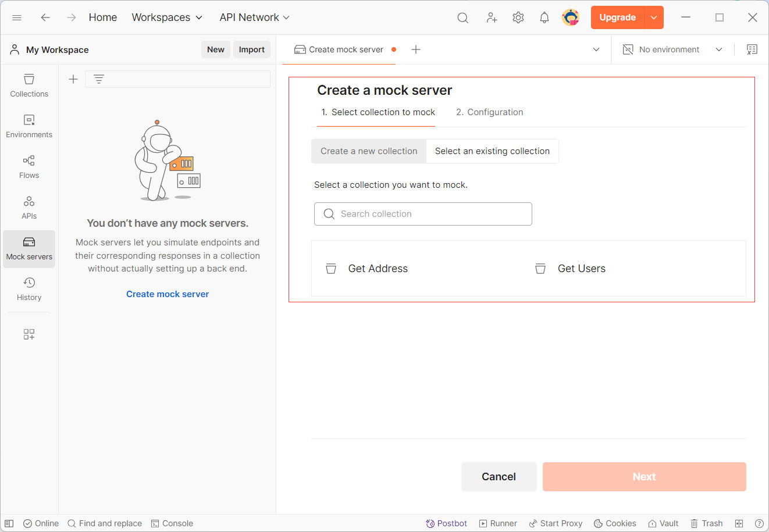This screenshot has height=532, width=769.
Task: Select Mock servers in the sidebar
Action: 29,249
